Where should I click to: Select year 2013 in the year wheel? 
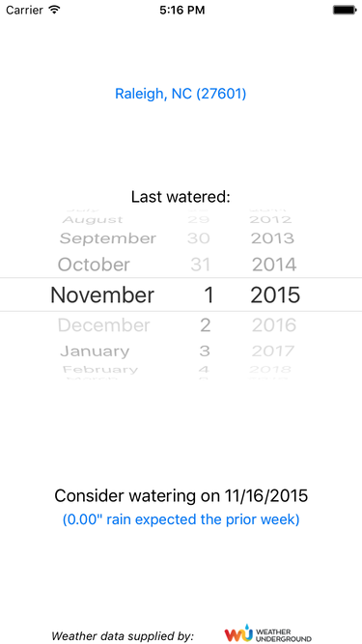coord(273,238)
